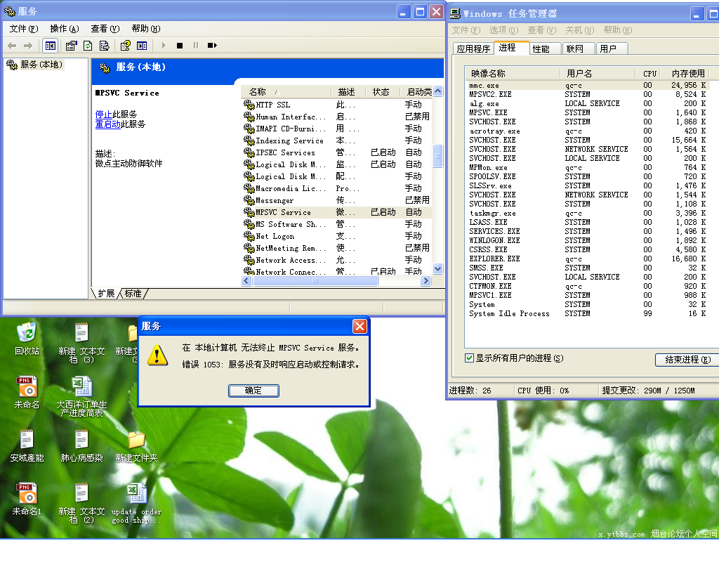Toggle show processes from all users checkbox
Image resolution: width=719 pixels, height=588 pixels.
click(469, 358)
